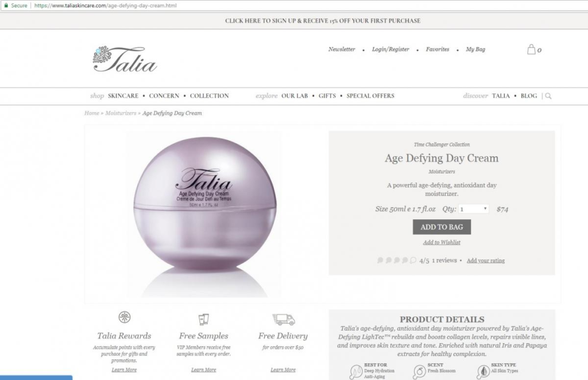Click the day cream product image

click(x=205, y=214)
